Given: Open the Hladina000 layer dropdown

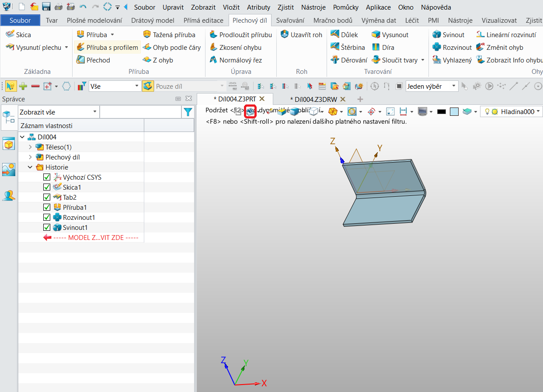Looking at the screenshot, I should [511, 111].
